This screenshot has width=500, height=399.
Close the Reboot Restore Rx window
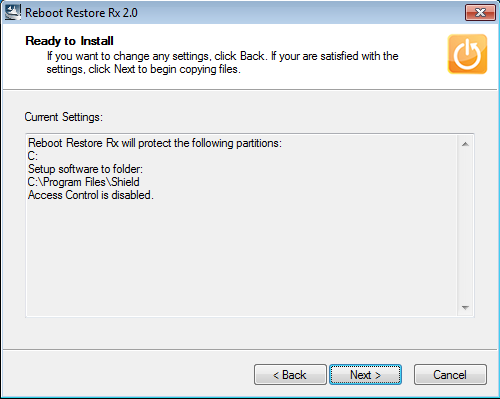pyautogui.click(x=480, y=13)
